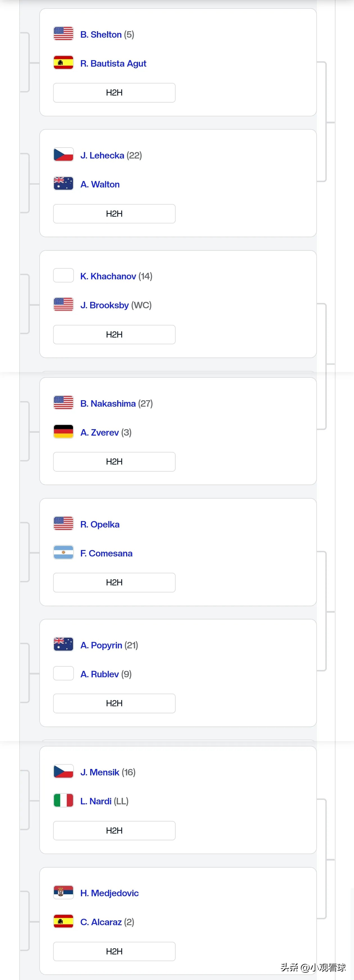Screen dimensions: 354x980
Task: Click the Australian flag next to A. Walton
Action: (x=63, y=183)
